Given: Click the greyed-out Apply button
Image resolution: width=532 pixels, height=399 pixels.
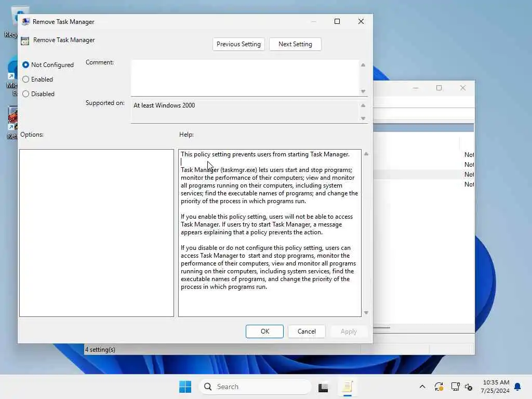Looking at the screenshot, I should [x=349, y=331].
